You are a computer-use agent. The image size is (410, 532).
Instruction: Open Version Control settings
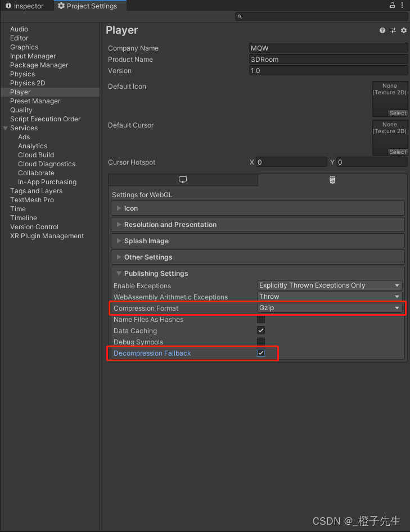(34, 227)
